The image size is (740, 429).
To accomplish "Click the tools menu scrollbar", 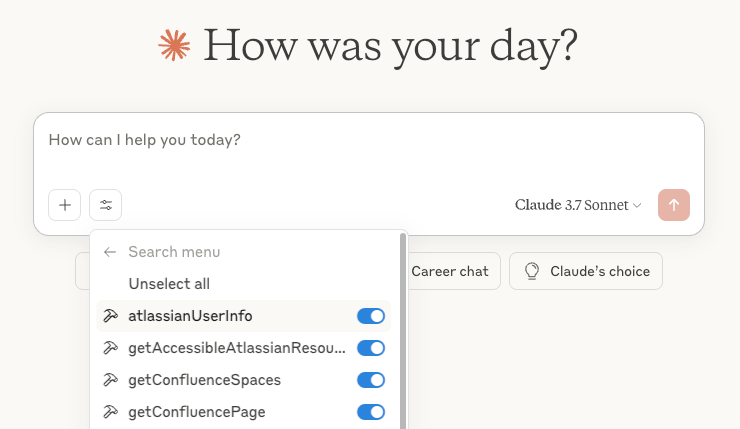I will point(403,330).
